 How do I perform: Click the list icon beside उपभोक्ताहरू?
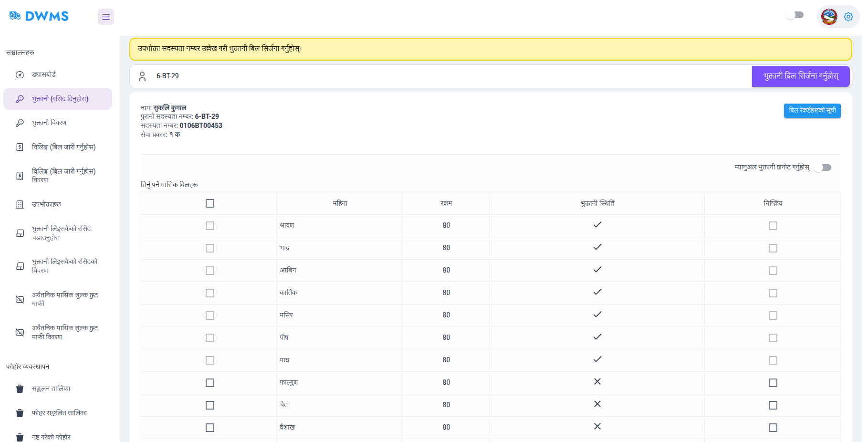click(x=20, y=204)
